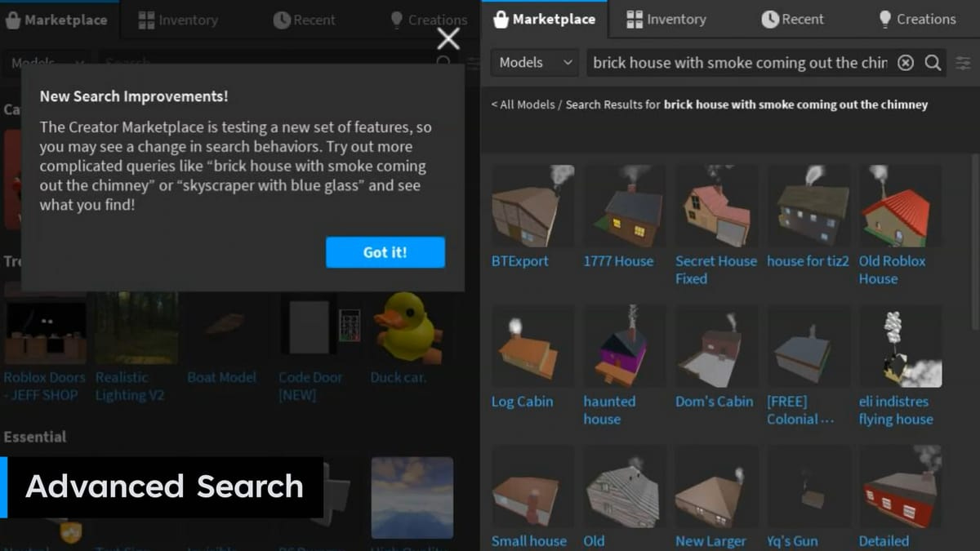Open Creations tab in left dimmed panel

(429, 20)
